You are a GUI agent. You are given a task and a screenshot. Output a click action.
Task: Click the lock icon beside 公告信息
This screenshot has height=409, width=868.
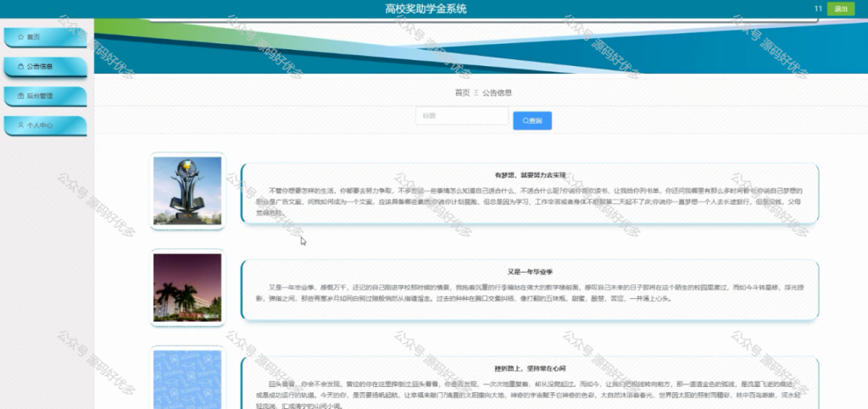point(20,66)
